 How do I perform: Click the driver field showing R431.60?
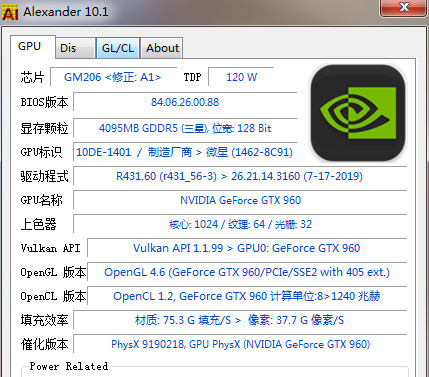(x=240, y=176)
